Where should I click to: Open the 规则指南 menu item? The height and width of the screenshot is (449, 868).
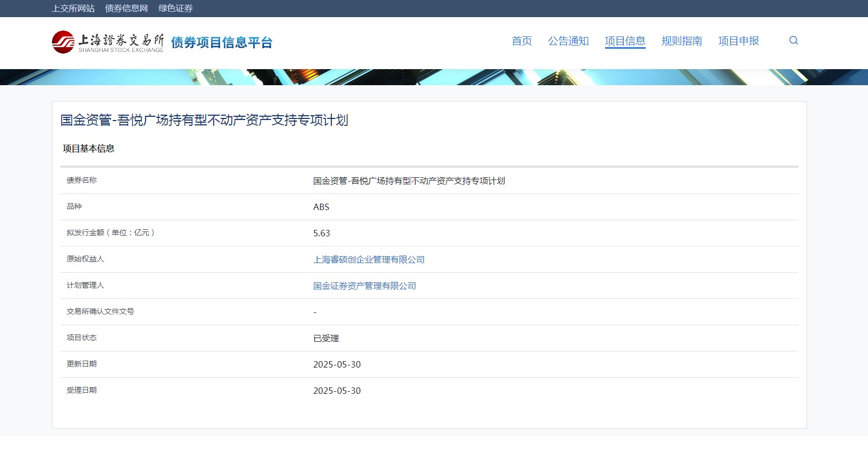point(682,41)
